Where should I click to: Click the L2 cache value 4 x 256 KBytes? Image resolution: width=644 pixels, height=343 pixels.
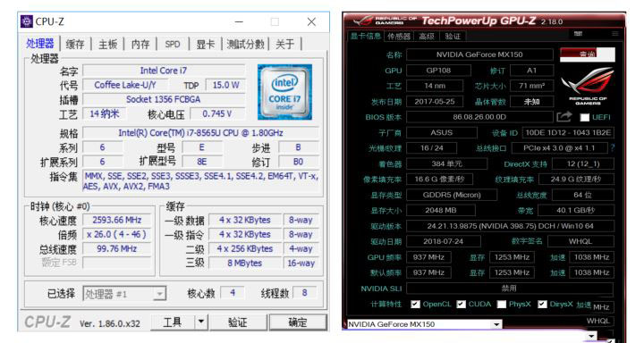click(x=245, y=248)
